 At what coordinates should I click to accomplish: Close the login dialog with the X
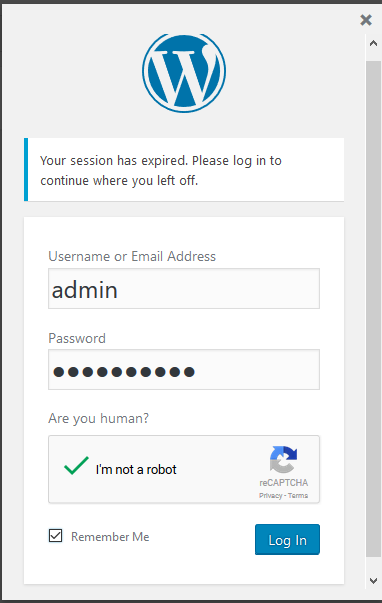click(366, 20)
